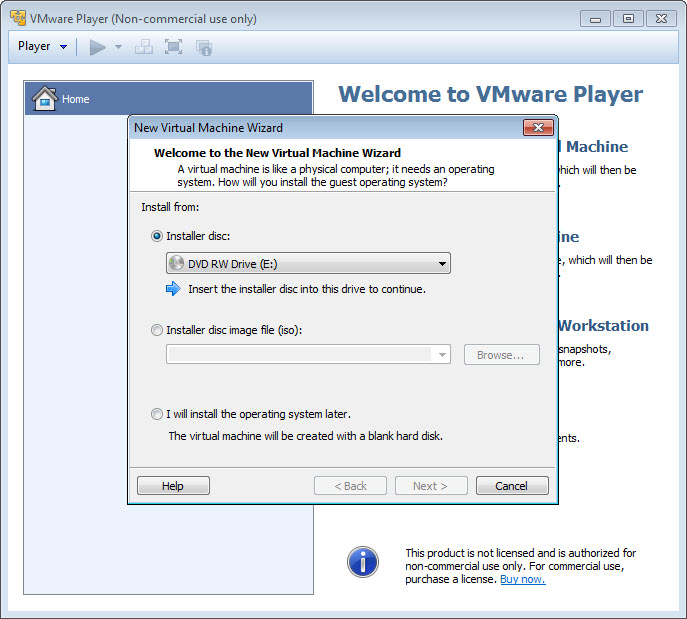Minimize the VMware Player window
The height and width of the screenshot is (619, 687).
[x=595, y=19]
